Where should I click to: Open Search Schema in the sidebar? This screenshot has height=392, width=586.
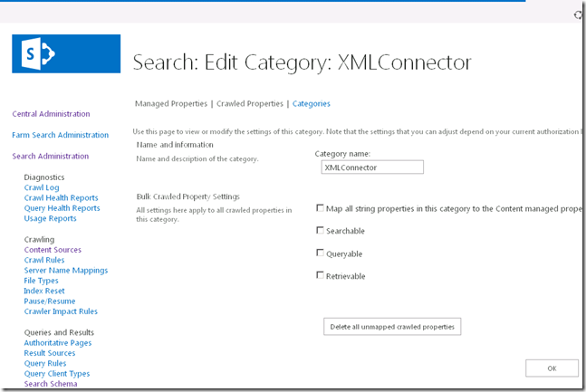(x=51, y=384)
